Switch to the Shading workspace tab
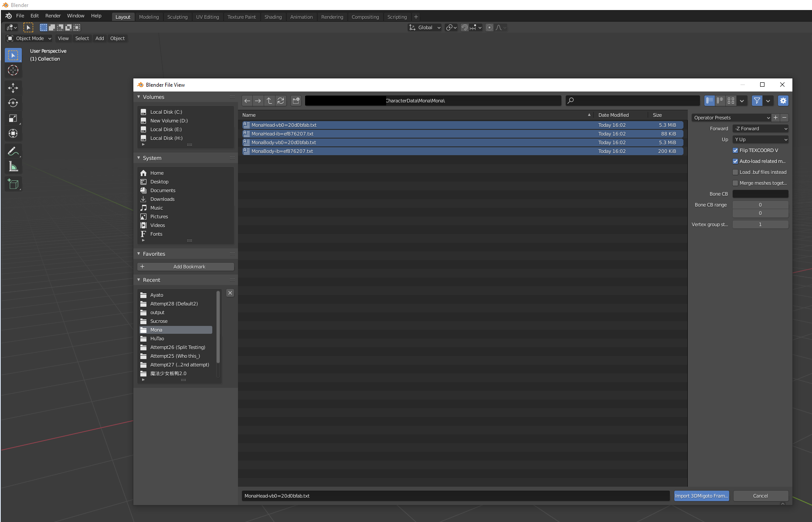 273,17
